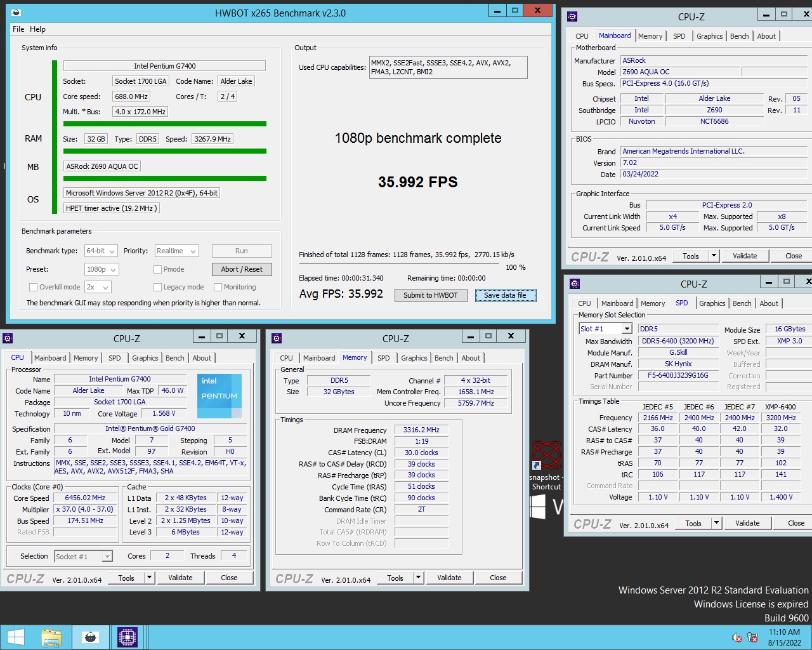Open the Benchmark type 64-bit dropdown
812x650 pixels.
100,251
